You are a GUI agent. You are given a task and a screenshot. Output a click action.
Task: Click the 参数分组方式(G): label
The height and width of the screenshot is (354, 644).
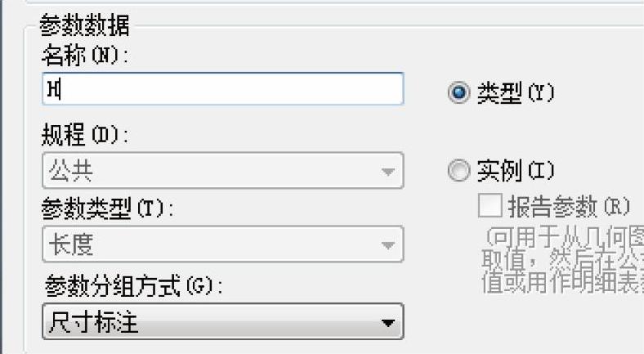[133, 286]
